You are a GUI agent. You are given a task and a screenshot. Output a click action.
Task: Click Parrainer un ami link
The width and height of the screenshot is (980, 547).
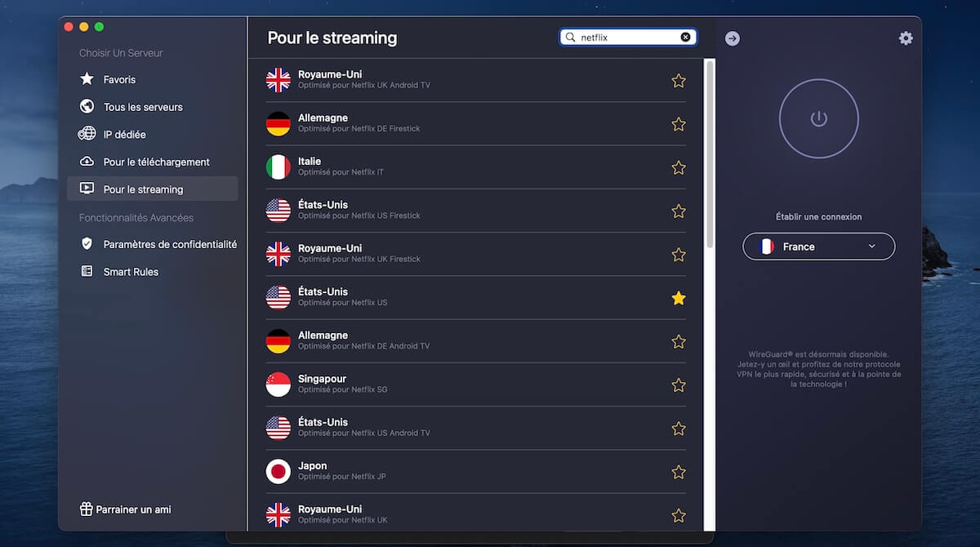pyautogui.click(x=125, y=509)
